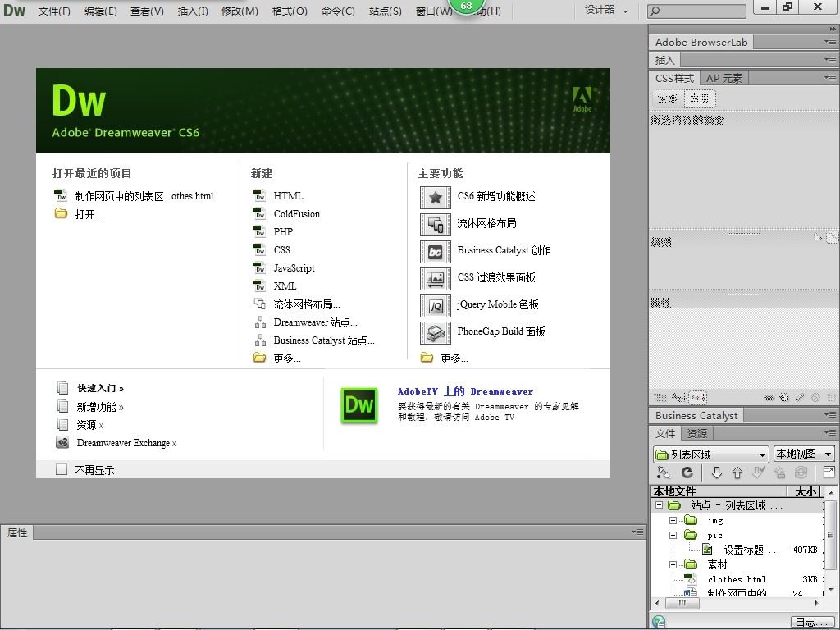840x630 pixels.
Task: Click the disable CSS property icon
Action: [815, 398]
